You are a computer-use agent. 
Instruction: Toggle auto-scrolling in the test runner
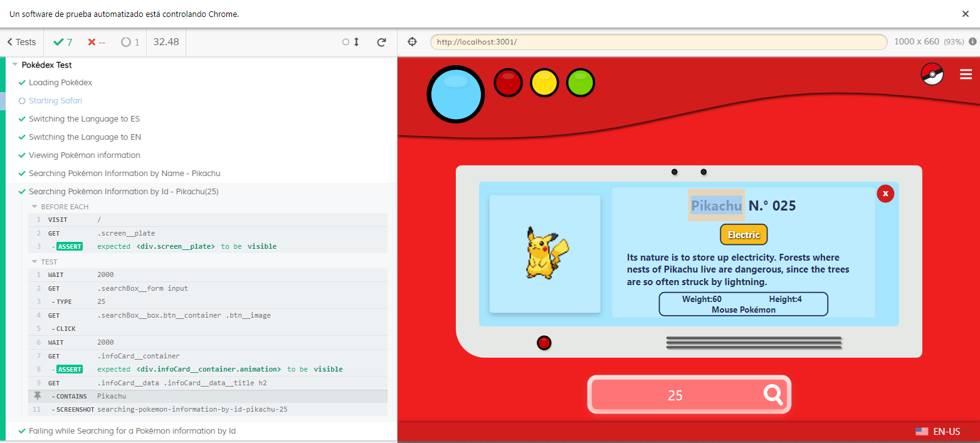pyautogui.click(x=351, y=42)
